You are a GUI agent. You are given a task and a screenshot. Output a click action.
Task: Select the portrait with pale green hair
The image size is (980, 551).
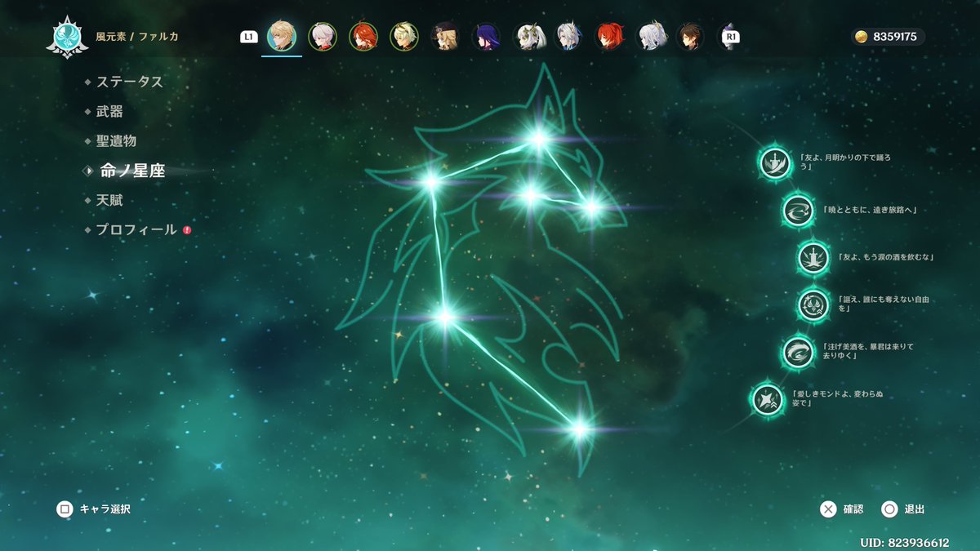[404, 37]
